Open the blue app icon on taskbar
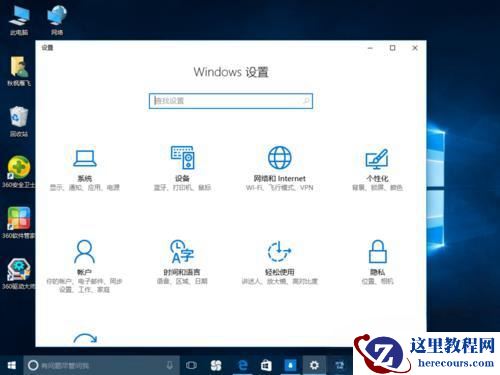 pos(290,365)
